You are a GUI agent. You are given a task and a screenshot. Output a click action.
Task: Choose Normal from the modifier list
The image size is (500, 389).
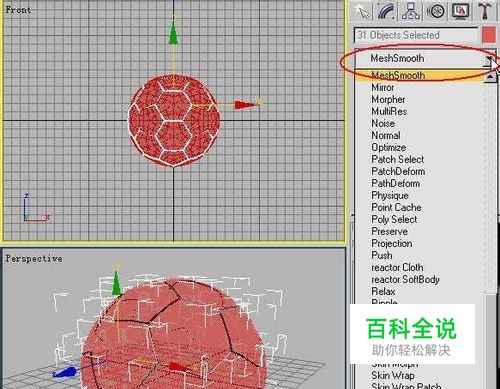tap(386, 135)
